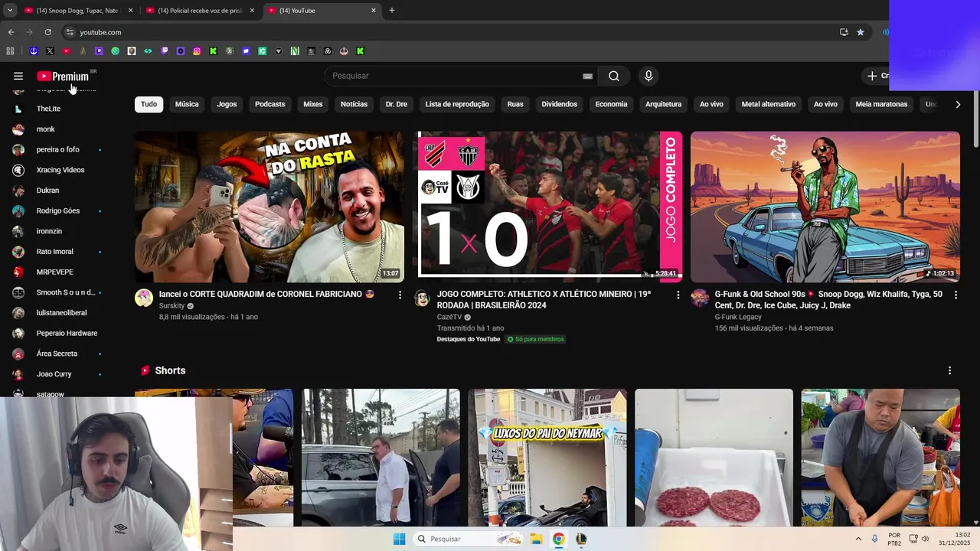The width and height of the screenshot is (980, 551).
Task: Select the Notícias filter chip
Action: point(354,104)
